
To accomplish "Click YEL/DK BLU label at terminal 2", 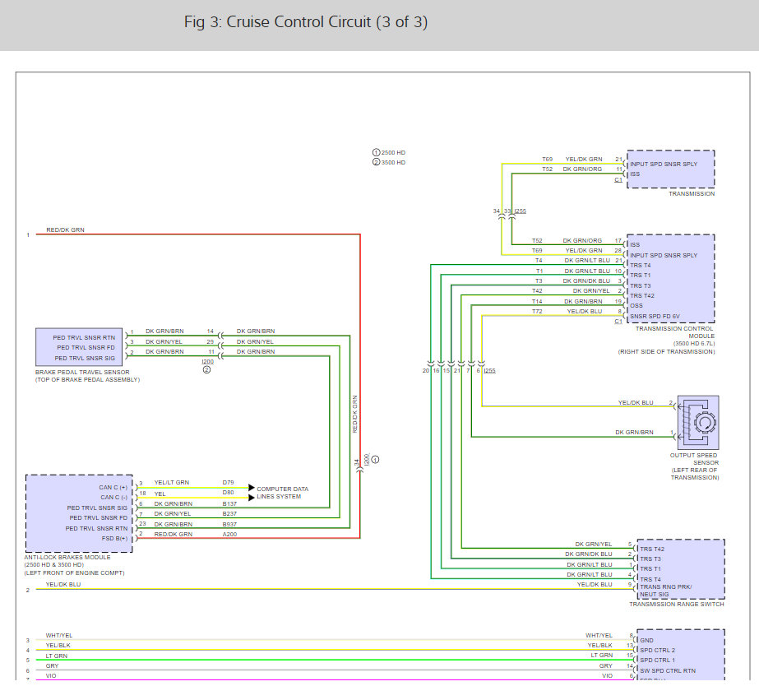I will 63,585.
